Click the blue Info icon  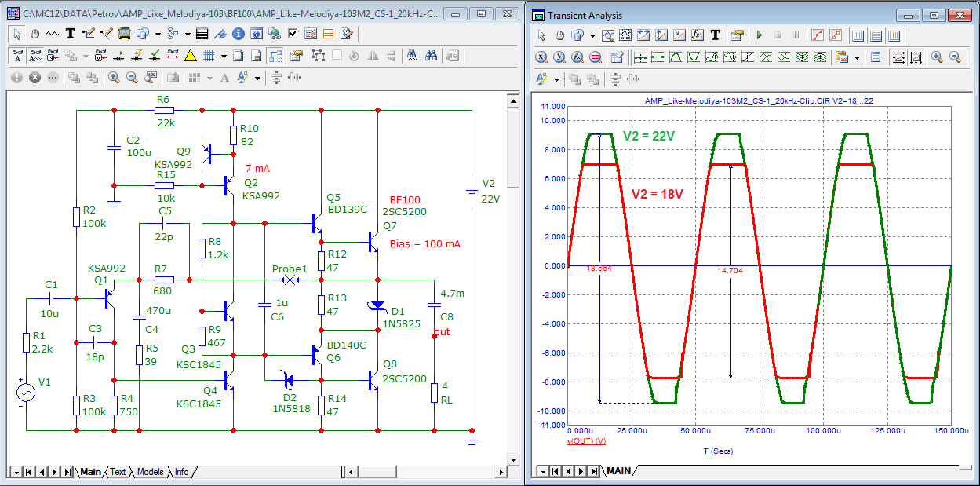[238, 34]
